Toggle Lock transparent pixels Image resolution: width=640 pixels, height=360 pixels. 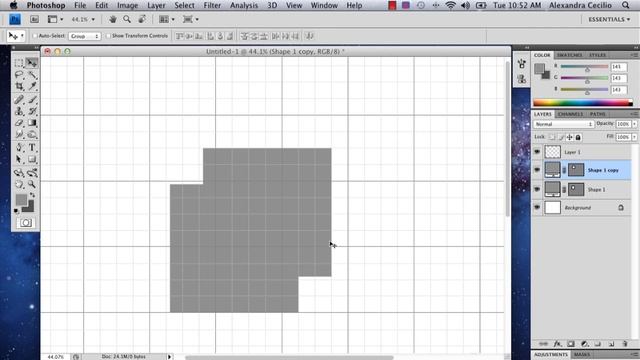(x=552, y=137)
